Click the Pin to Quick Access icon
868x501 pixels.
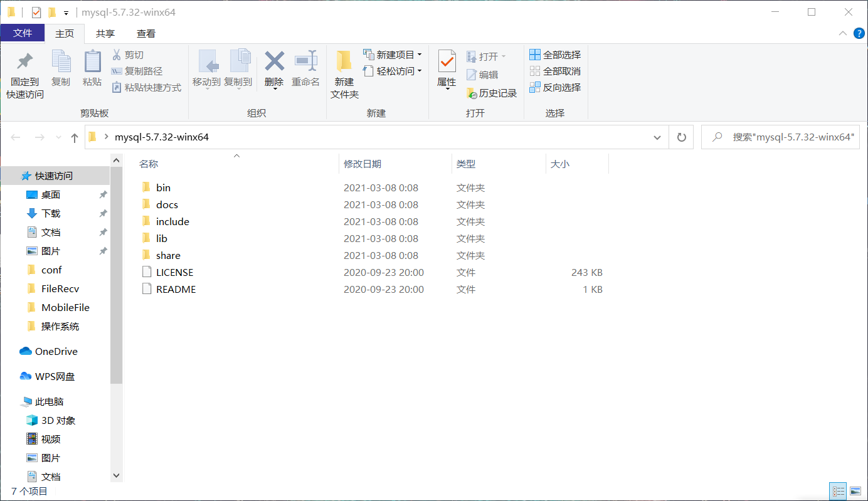[24, 62]
